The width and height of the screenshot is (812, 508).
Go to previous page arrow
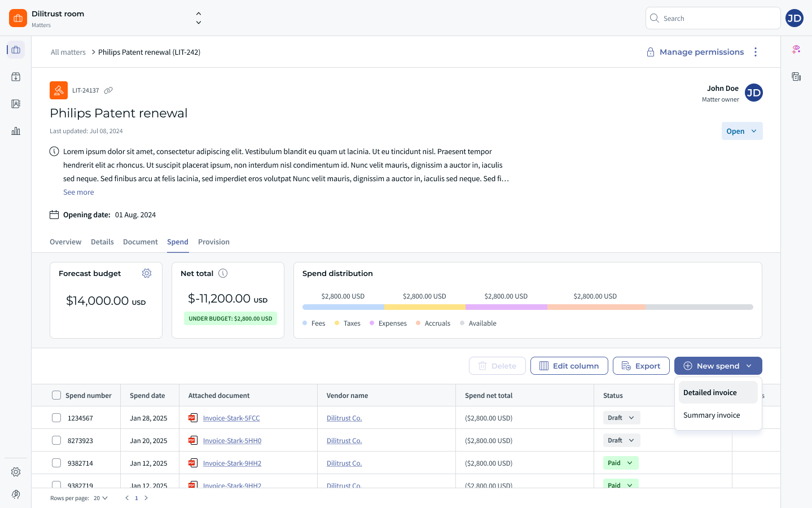[127, 498]
